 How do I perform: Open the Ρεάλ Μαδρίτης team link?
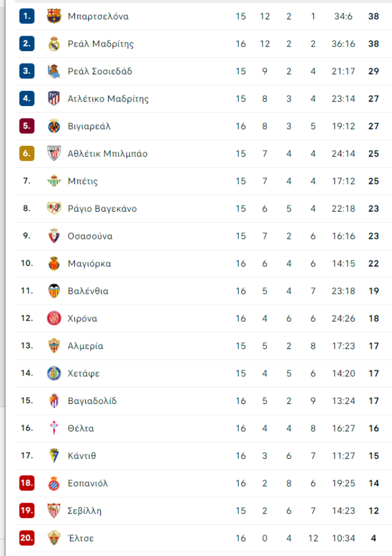(x=101, y=44)
